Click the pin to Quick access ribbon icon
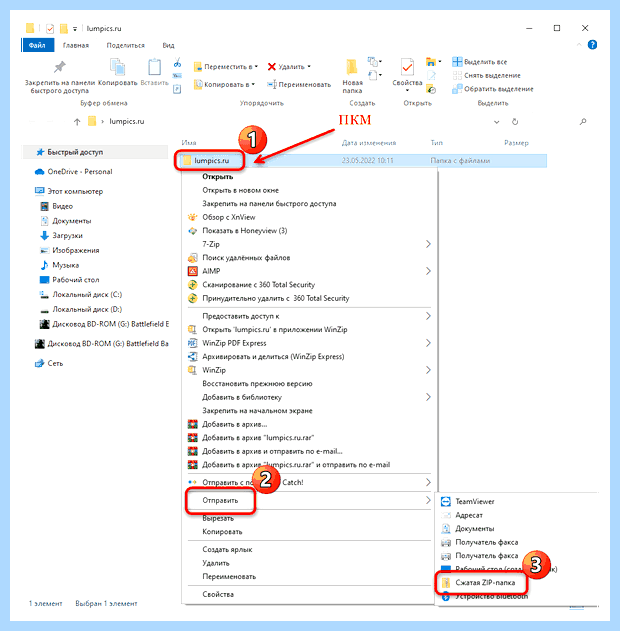Screen dimensions: 620x631 point(60,67)
